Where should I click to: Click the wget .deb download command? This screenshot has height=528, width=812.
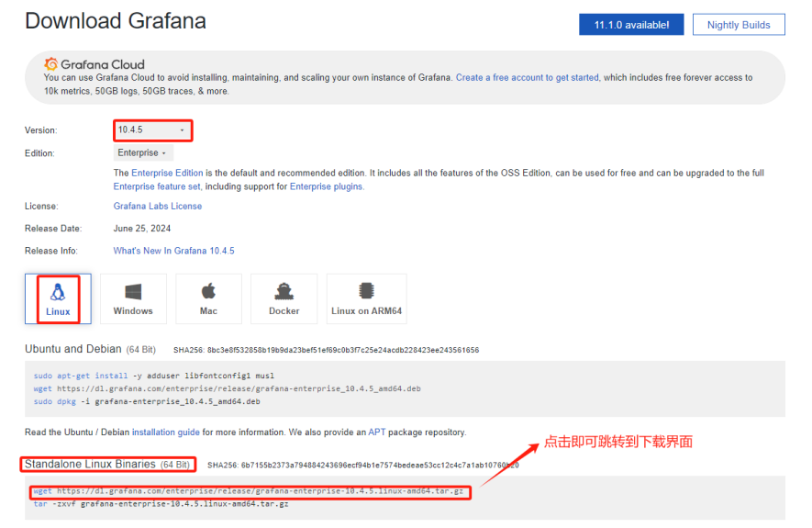[x=228, y=388]
